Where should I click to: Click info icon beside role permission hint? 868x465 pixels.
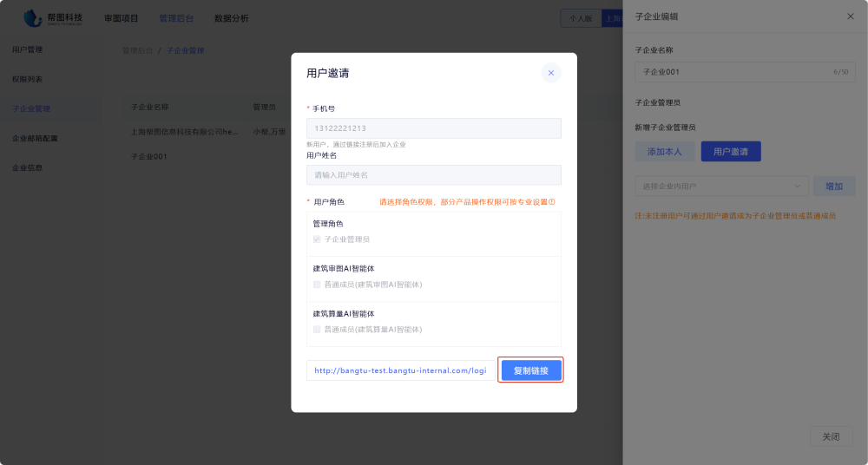551,202
